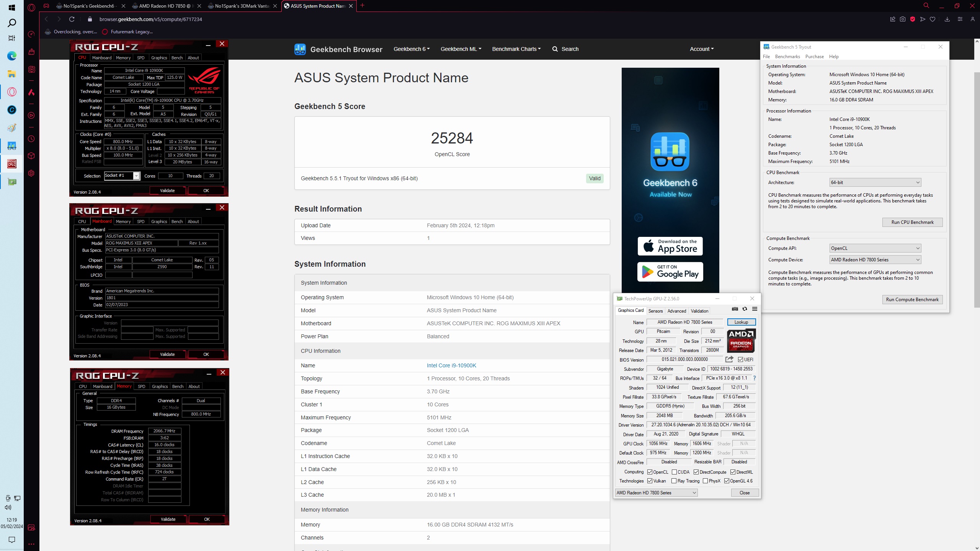Open SPD tab in top CPU-Z window
This screenshot has width=980, height=551.
pos(141,58)
